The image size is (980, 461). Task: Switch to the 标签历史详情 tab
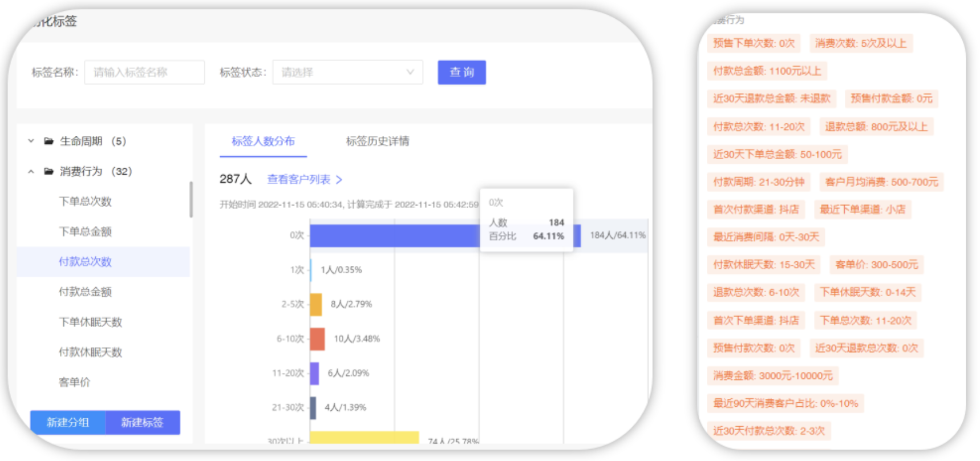click(377, 141)
